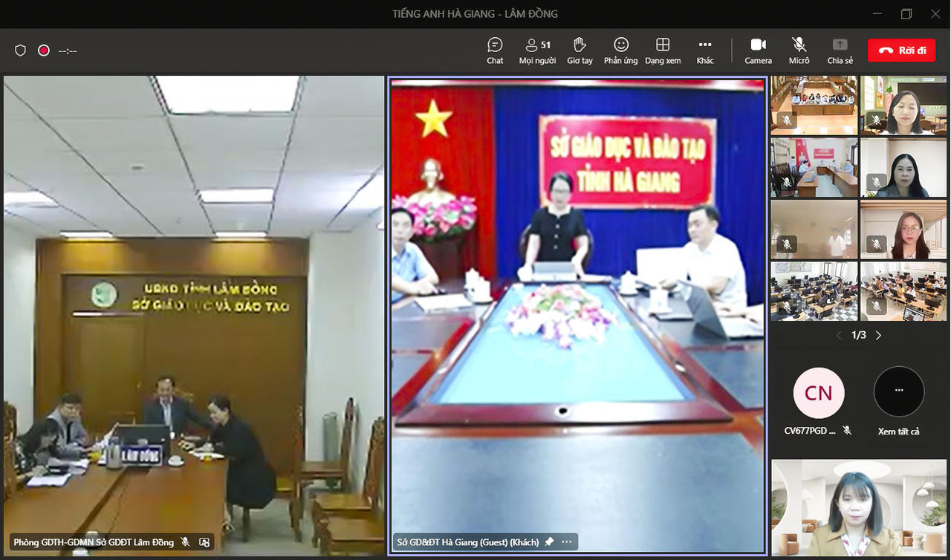
Task: Open the Chat panel
Action: pyautogui.click(x=495, y=51)
